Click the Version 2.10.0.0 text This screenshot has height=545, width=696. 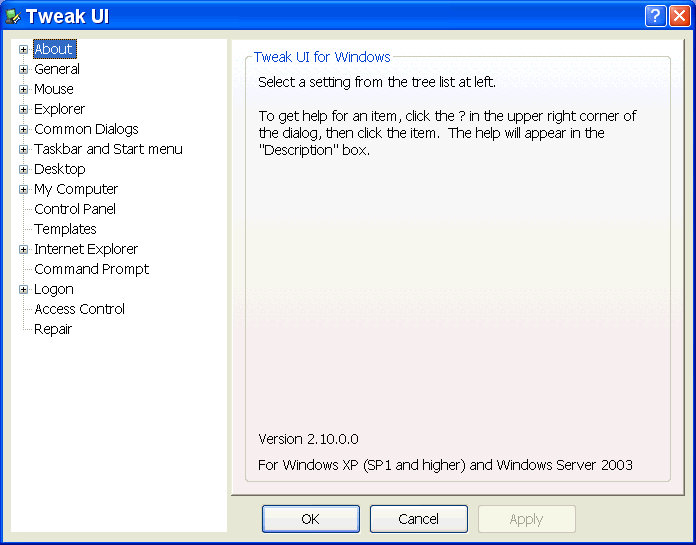pyautogui.click(x=308, y=439)
